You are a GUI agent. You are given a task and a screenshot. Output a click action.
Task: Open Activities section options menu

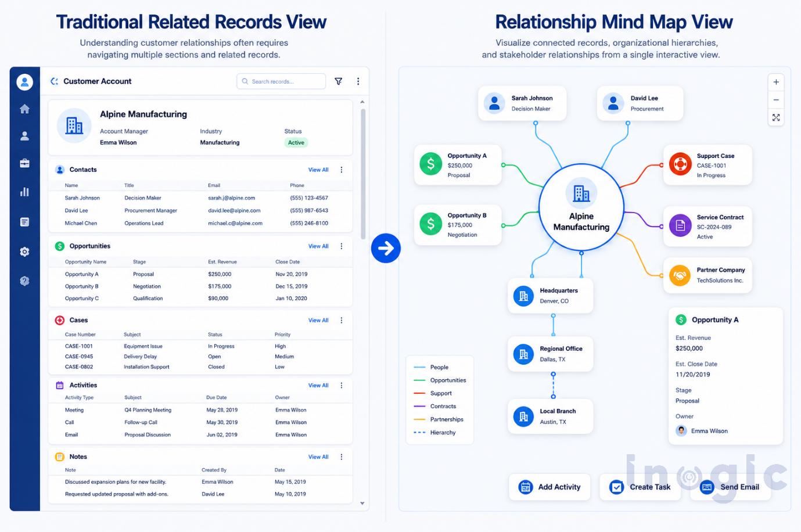[342, 385]
